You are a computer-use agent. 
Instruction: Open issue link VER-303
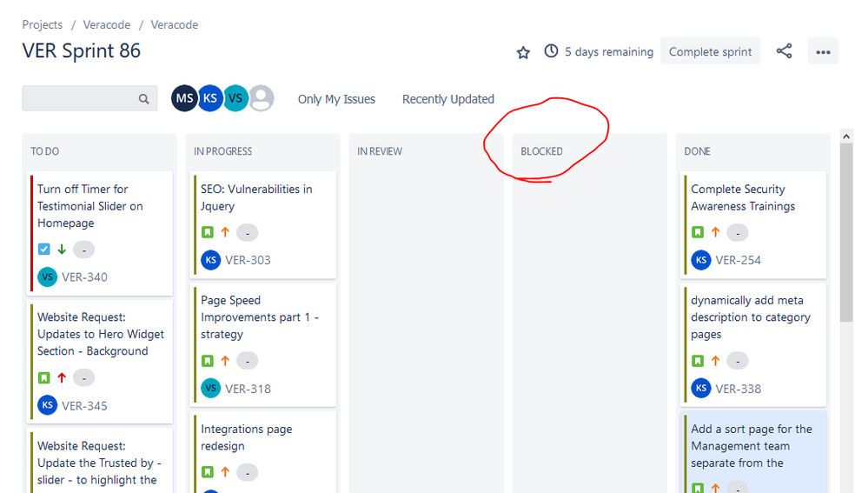click(248, 260)
